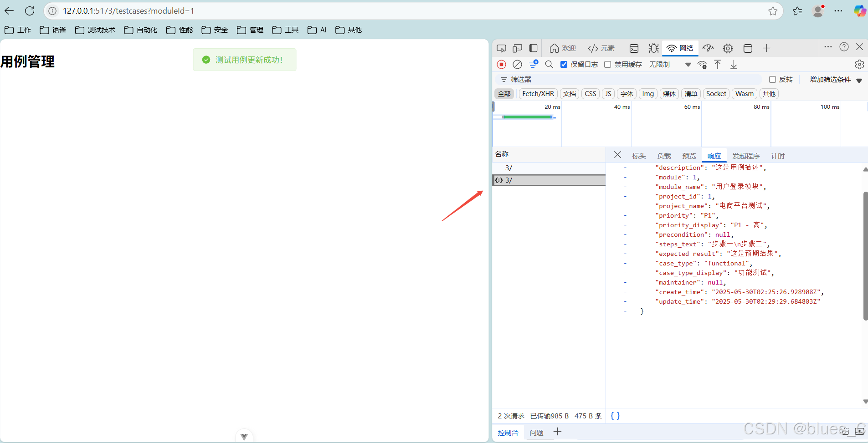Screen dimensions: 868x443
Task: Open 控制台 drawer tab
Action: [x=508, y=433]
